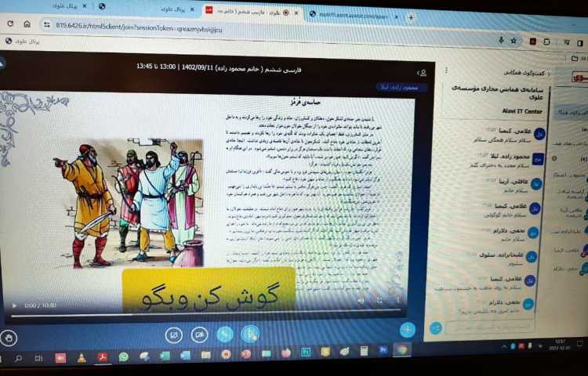Switch to the globe-icon second tab
This screenshot has width=588, height=376.
[x=102, y=6]
